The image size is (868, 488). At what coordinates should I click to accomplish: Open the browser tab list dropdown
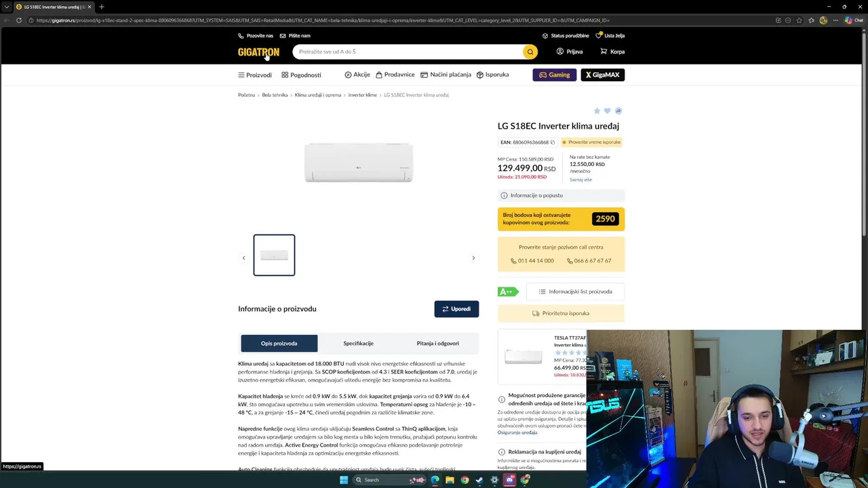tap(7, 7)
